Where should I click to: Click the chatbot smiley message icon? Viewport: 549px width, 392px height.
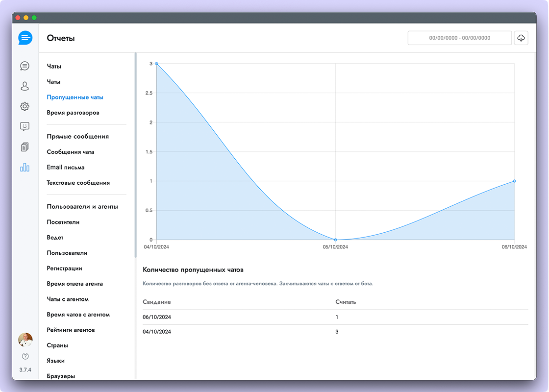click(25, 126)
